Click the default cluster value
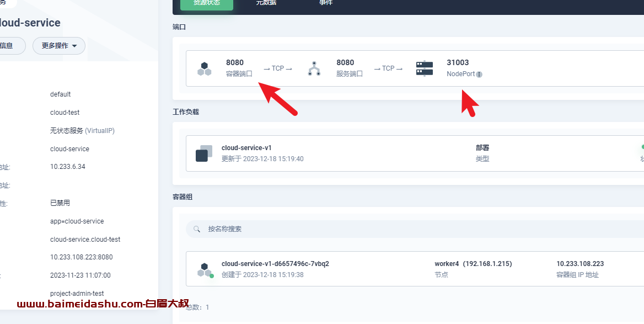Viewport: 644px width, 324px height. click(61, 94)
